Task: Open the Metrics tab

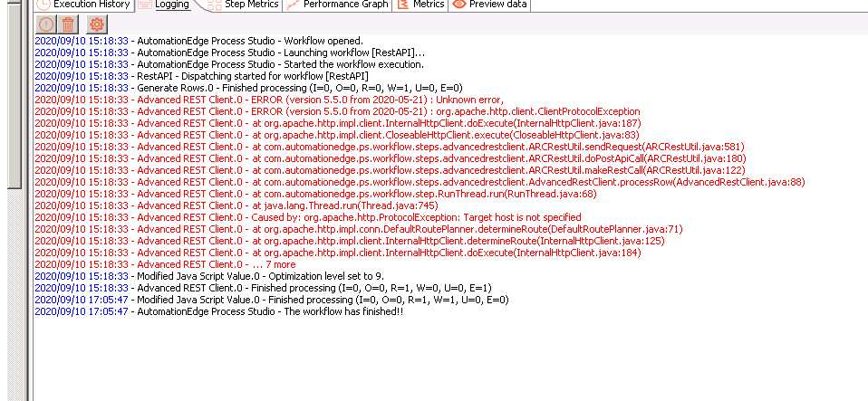Action: coord(421,5)
